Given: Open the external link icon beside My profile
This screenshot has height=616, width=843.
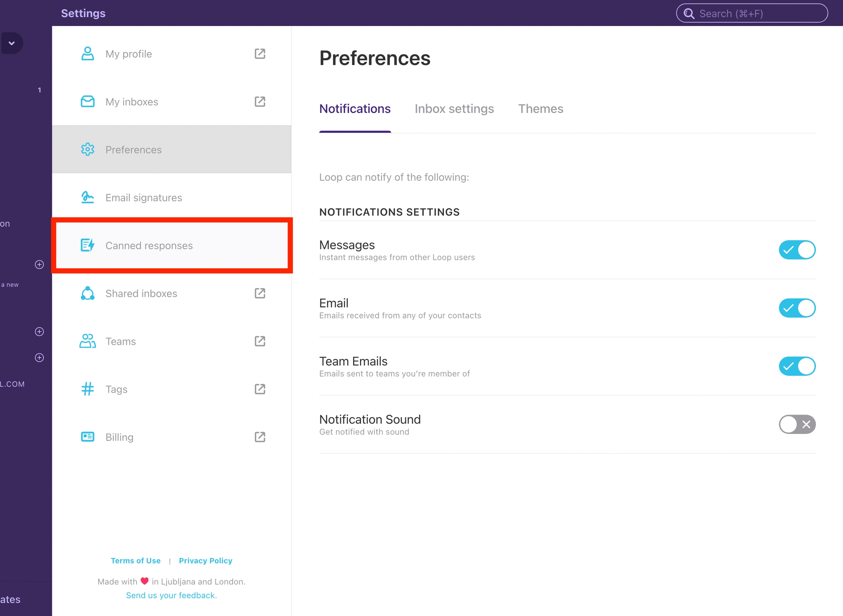Looking at the screenshot, I should click(x=260, y=54).
